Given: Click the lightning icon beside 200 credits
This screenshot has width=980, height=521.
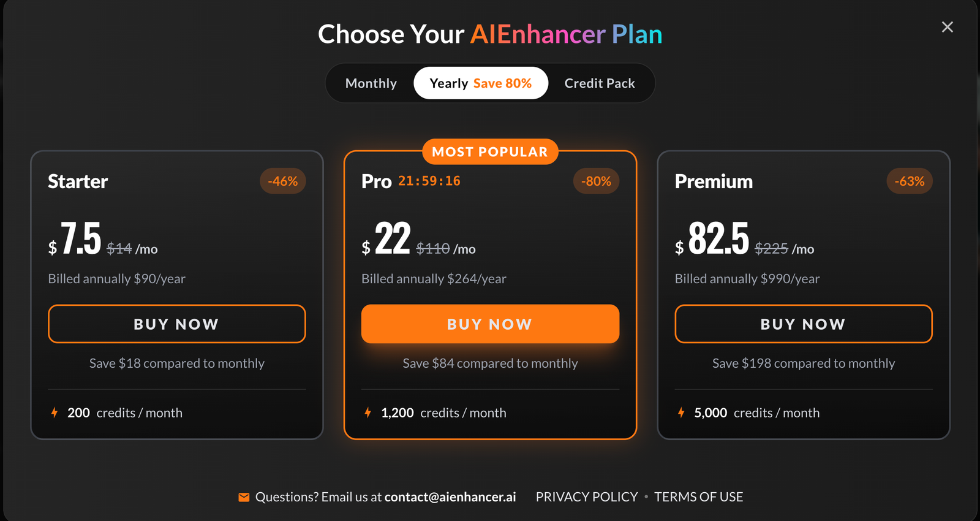Looking at the screenshot, I should coord(55,413).
